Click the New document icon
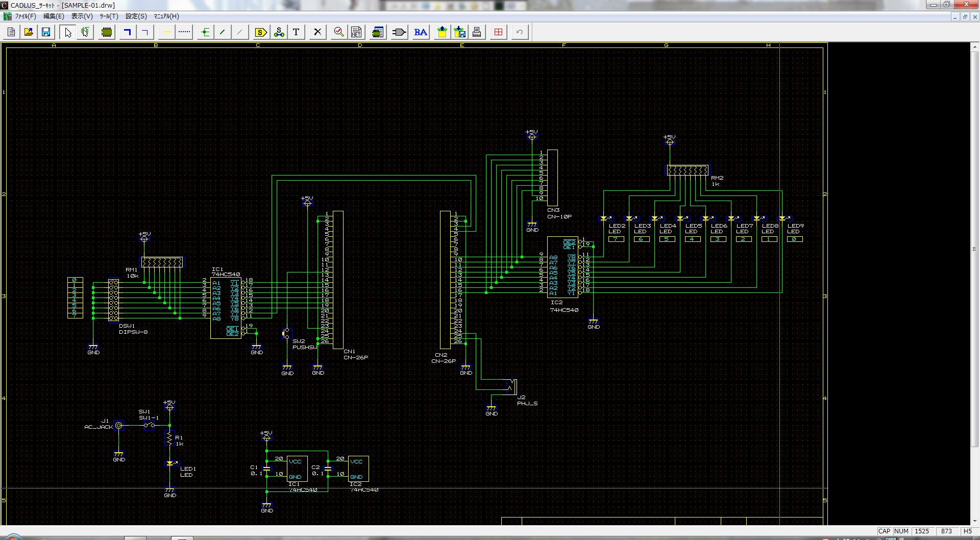The width and height of the screenshot is (980, 540). point(11,32)
